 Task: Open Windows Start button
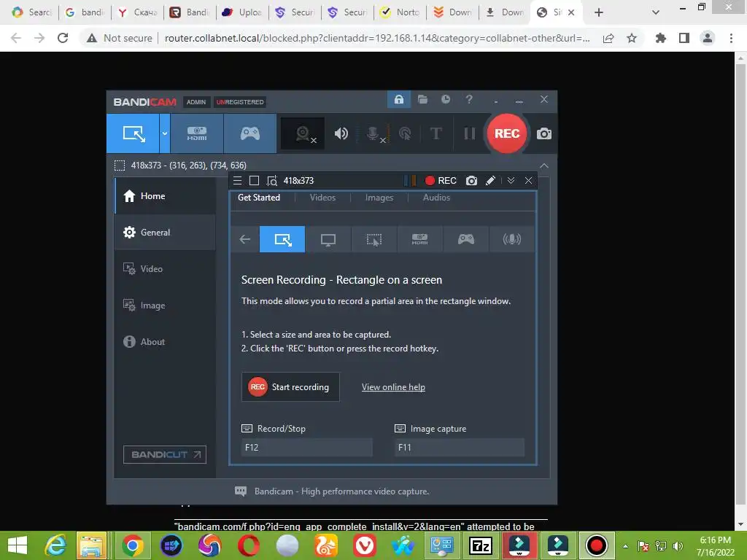18,545
